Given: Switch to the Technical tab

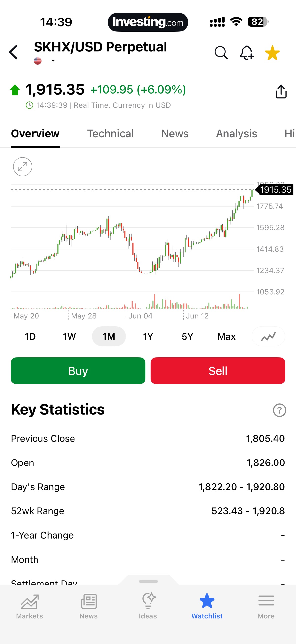Looking at the screenshot, I should click(111, 134).
